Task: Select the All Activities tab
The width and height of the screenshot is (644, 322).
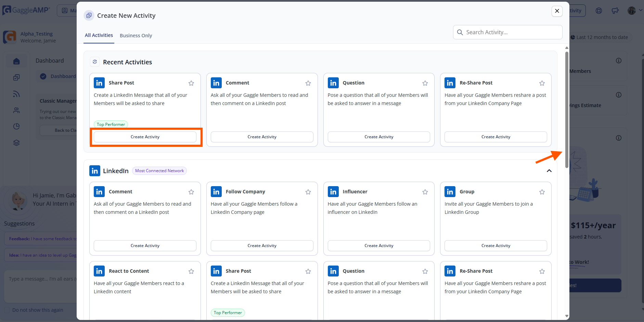Action: click(99, 35)
